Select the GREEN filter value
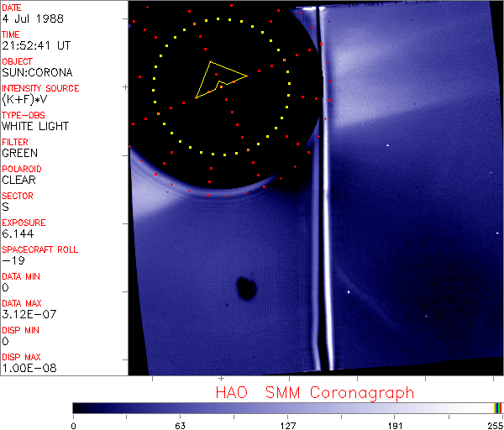The height and width of the screenshot is (430, 504). click(19, 153)
